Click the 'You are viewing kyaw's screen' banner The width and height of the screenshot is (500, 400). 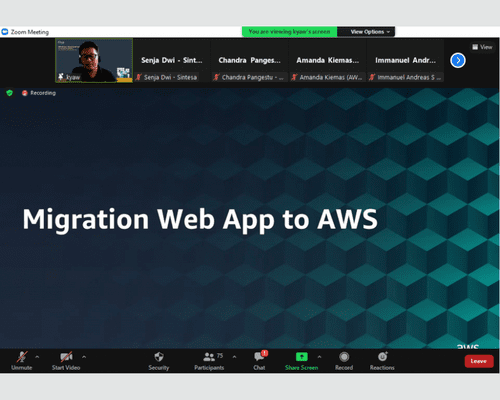[x=289, y=32]
